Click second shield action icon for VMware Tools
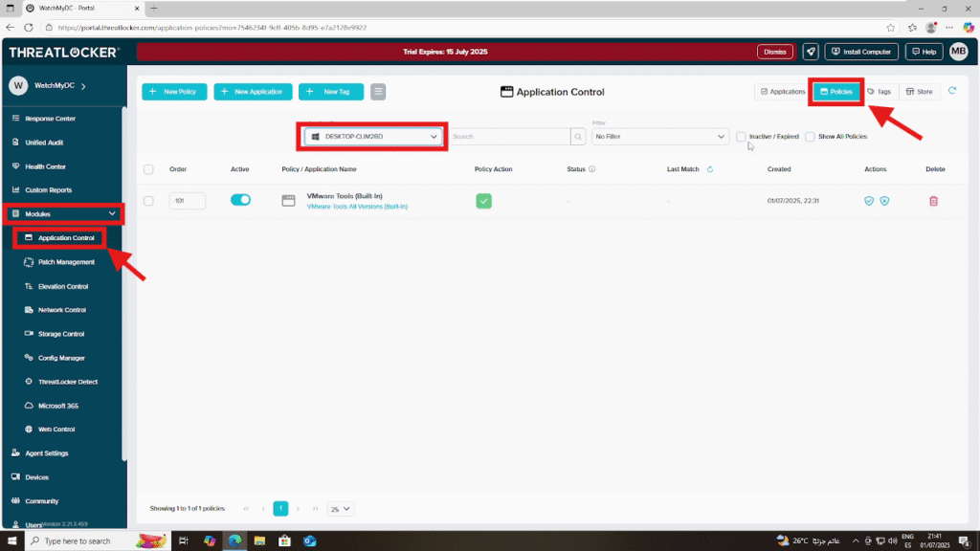 [884, 201]
